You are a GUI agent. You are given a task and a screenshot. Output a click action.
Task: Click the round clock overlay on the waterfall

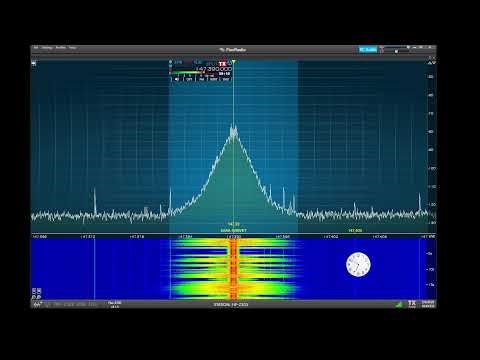tap(358, 264)
